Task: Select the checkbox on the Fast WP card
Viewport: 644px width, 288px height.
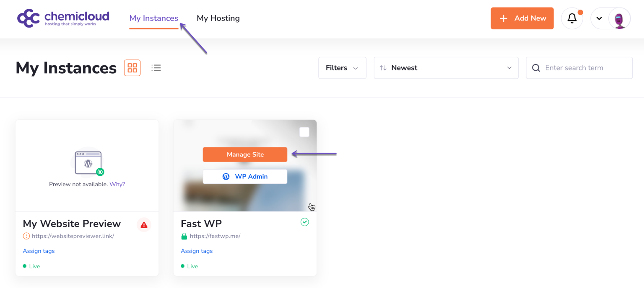Action: click(304, 131)
